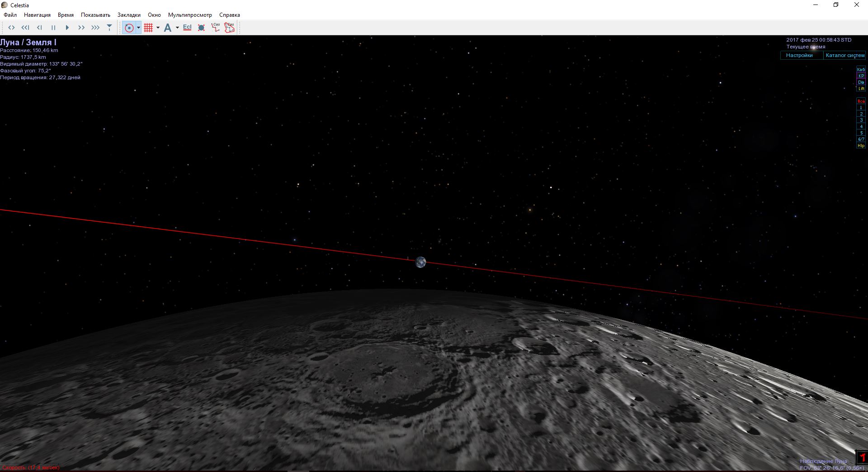Restore down the Celestia window
The image size is (868, 472).
coord(836,5)
